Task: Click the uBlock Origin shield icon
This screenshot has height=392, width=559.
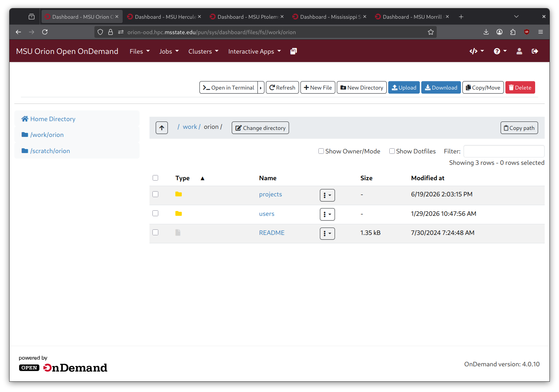Action: click(x=527, y=32)
